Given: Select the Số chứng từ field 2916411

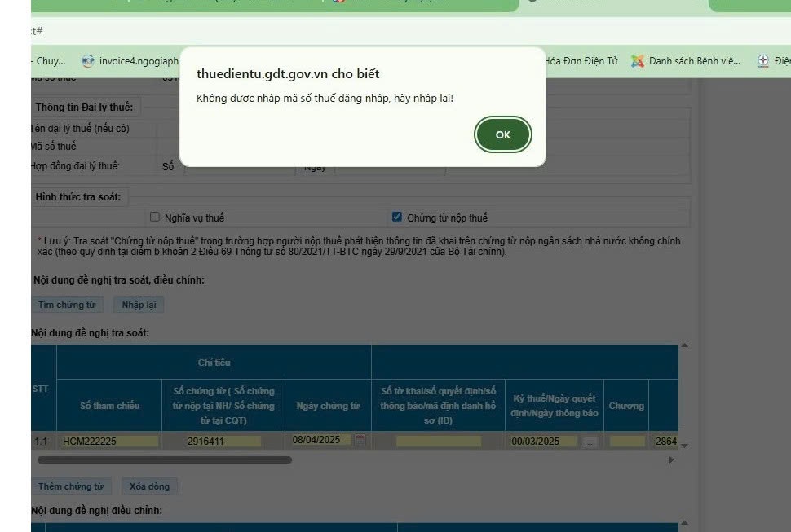Looking at the screenshot, I should pos(223,442).
